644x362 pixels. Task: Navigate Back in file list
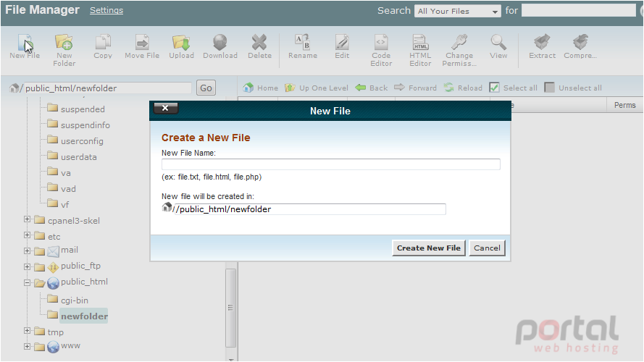[x=372, y=88]
